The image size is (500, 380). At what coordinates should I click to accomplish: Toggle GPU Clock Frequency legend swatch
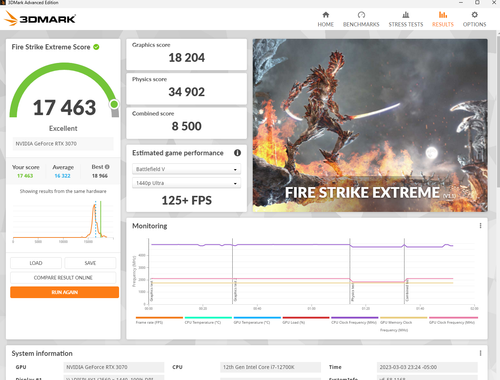453,318
